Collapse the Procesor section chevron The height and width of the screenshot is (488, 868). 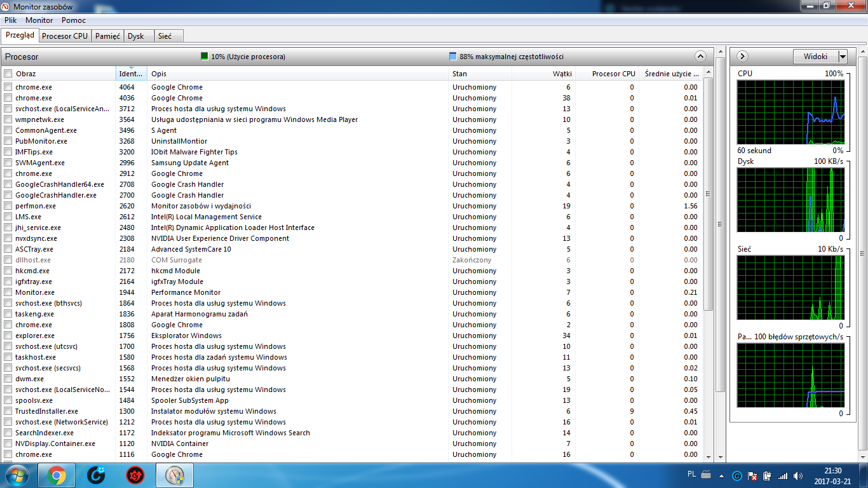(700, 56)
